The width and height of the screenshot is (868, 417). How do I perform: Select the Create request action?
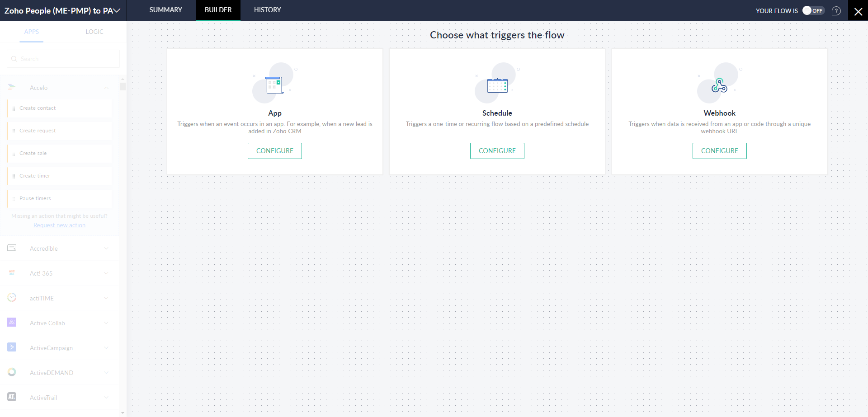60,131
